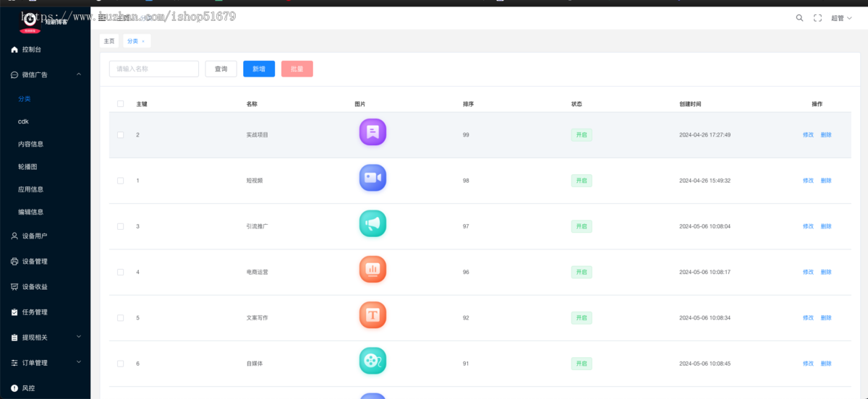Check the box for row 实战项目
The image size is (868, 399).
120,135
